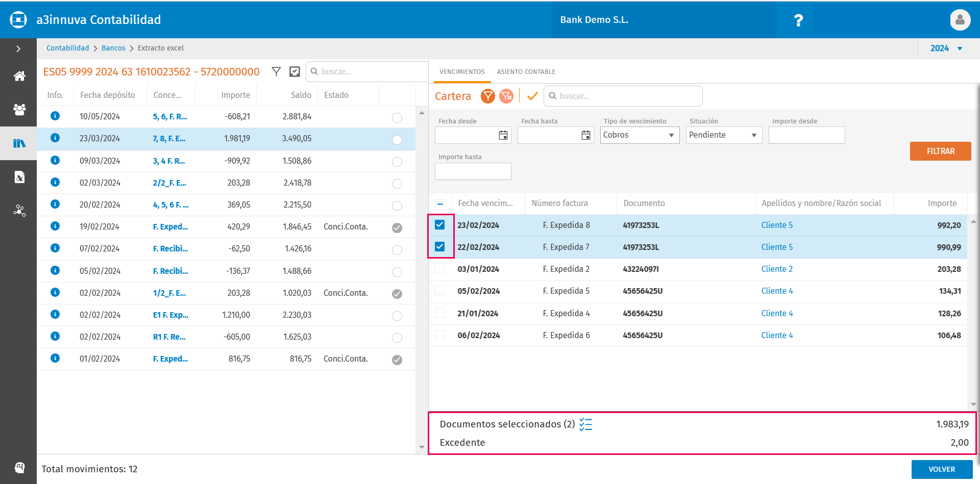This screenshot has height=484, width=980.
Task: Toggle the header select-all checkbox in Cartera
Action: click(440, 203)
